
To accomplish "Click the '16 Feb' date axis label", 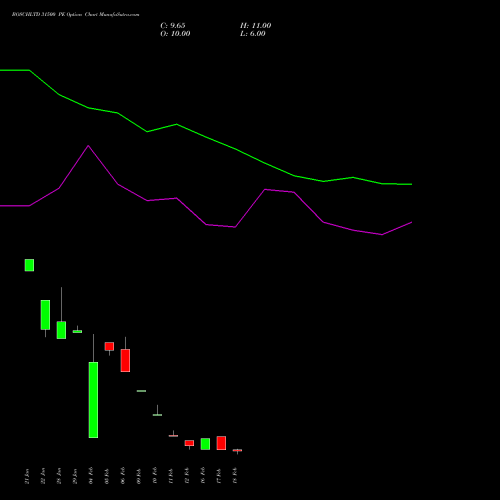I will point(203,476).
